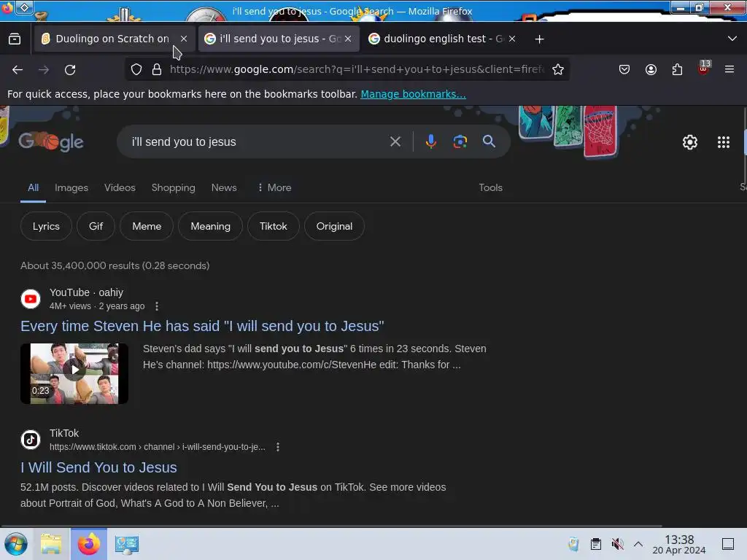The width and height of the screenshot is (747, 560).
Task: Open the extensions puzzle icon
Action: [x=677, y=69]
